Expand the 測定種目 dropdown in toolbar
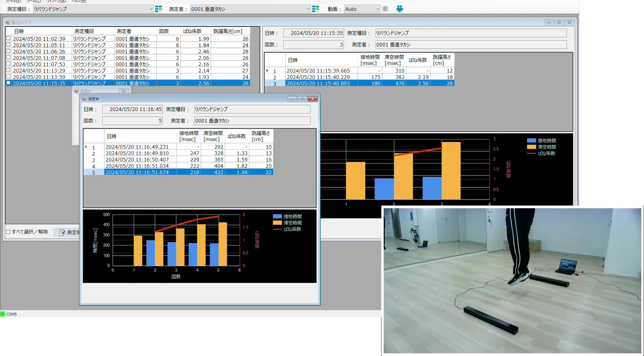644x356 pixels. [151, 9]
